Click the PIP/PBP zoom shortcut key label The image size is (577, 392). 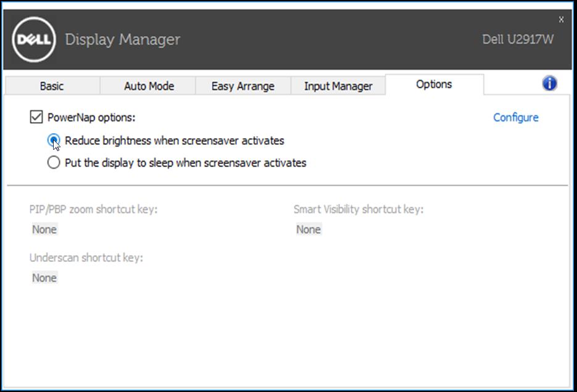point(93,210)
